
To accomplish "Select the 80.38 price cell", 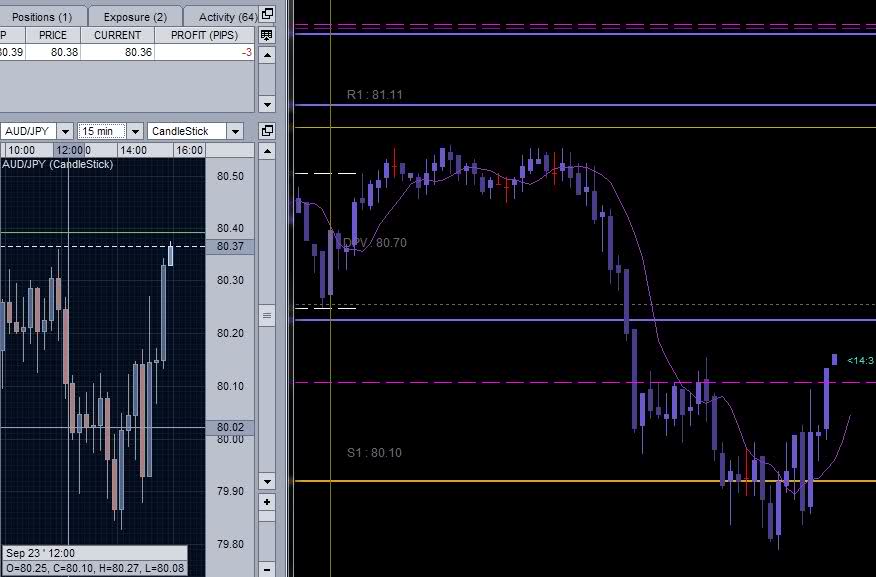I will (x=53, y=52).
